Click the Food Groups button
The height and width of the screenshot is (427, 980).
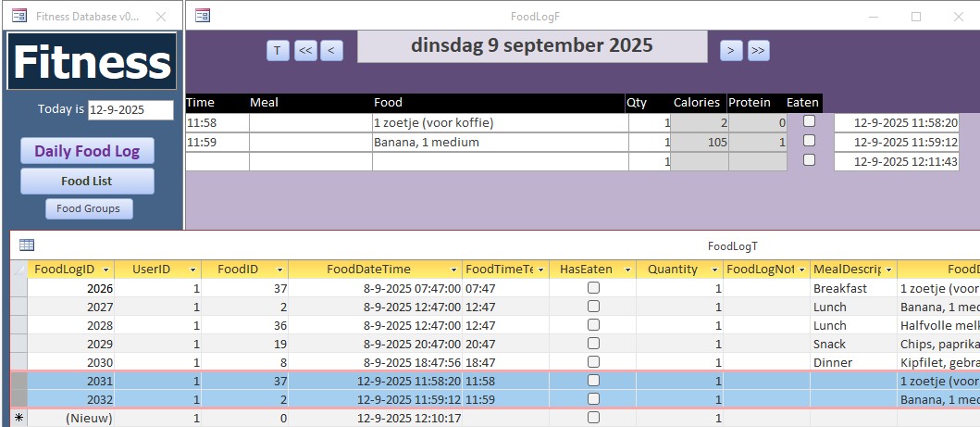coord(89,209)
